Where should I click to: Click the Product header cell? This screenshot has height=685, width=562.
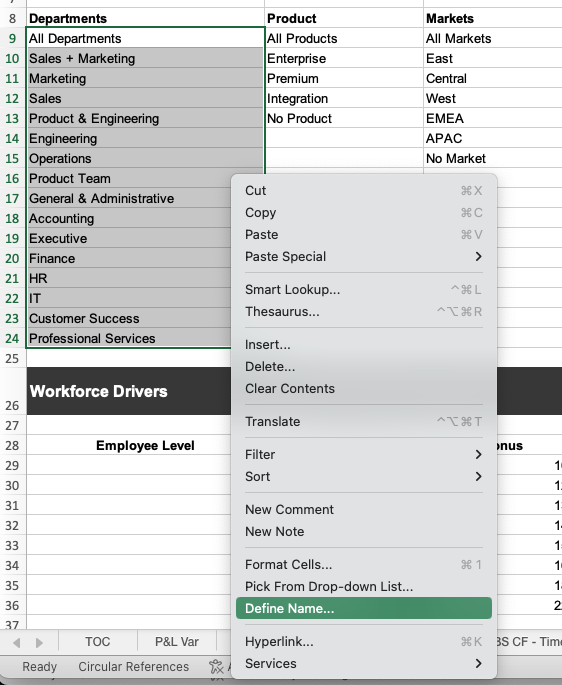pyautogui.click(x=344, y=18)
